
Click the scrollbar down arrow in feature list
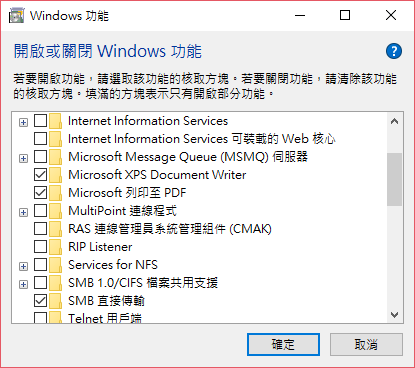pyautogui.click(x=395, y=315)
